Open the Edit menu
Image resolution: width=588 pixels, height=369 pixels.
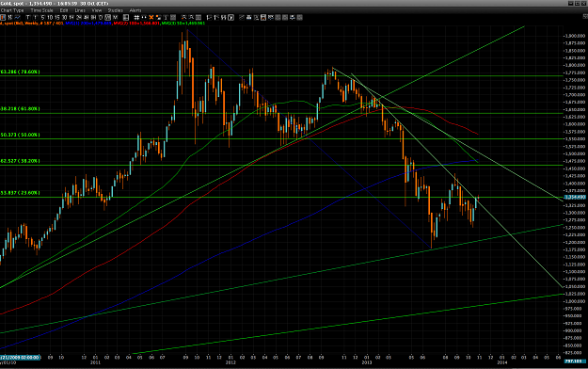[x=64, y=10]
